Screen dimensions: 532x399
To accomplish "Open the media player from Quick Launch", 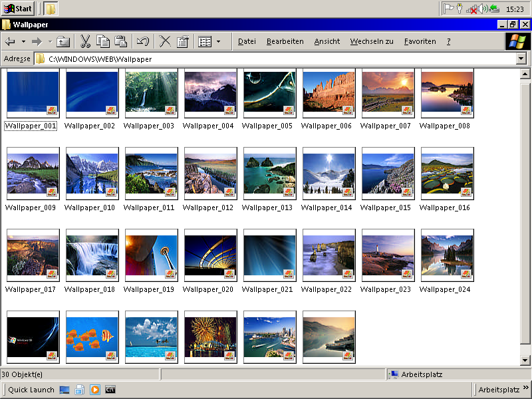I will click(x=95, y=390).
